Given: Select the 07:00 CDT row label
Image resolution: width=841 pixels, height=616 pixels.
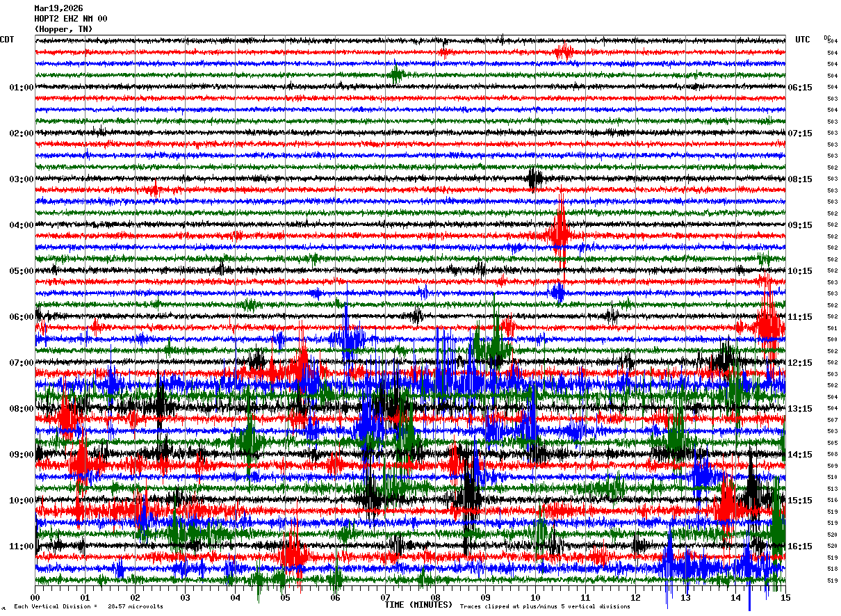Looking at the screenshot, I should click(x=22, y=363).
